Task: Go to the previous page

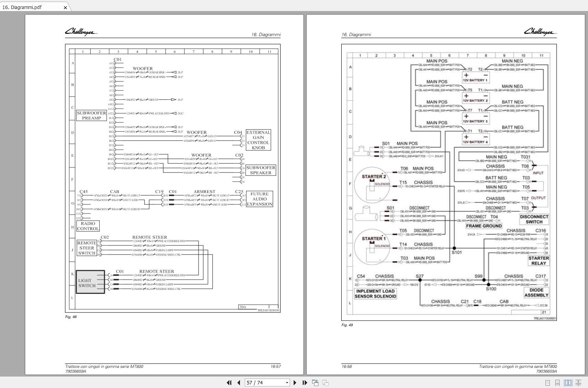Action: pyautogui.click(x=238, y=382)
